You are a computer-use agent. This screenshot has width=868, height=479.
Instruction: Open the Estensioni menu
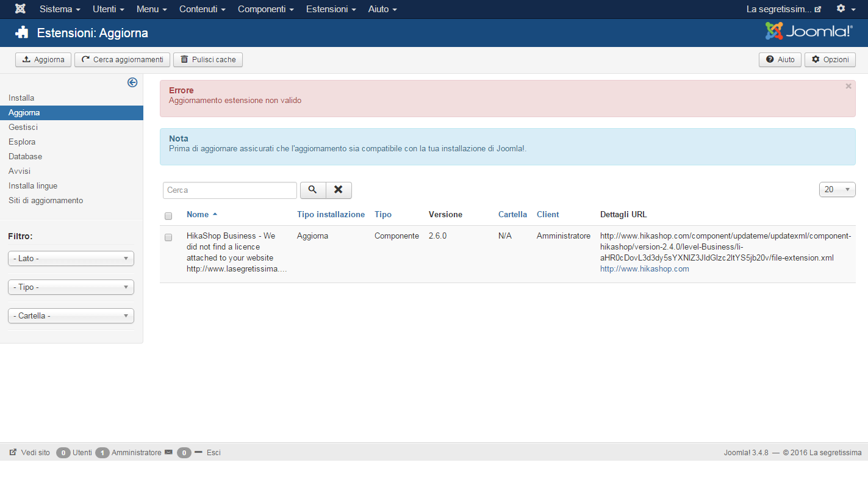point(331,9)
